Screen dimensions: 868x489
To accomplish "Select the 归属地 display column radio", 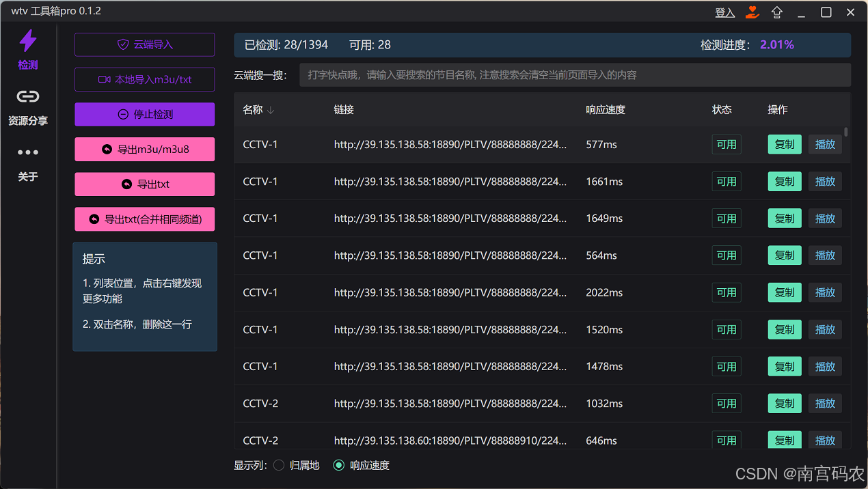I will [279, 465].
